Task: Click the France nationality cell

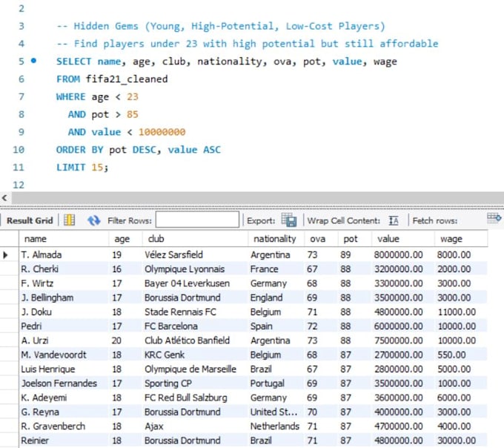Action: click(276, 269)
